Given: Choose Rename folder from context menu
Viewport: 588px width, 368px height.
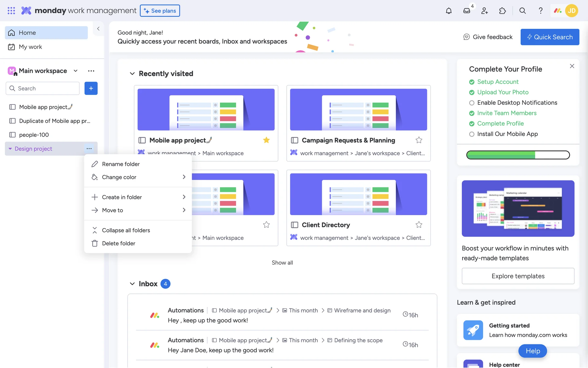Looking at the screenshot, I should coord(121,164).
